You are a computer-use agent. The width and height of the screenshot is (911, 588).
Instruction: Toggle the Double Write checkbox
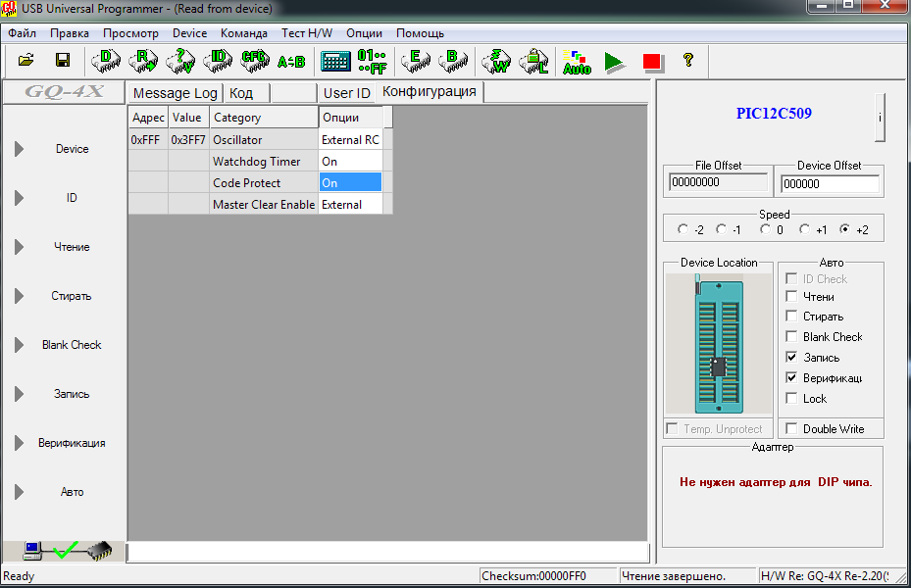coord(791,429)
